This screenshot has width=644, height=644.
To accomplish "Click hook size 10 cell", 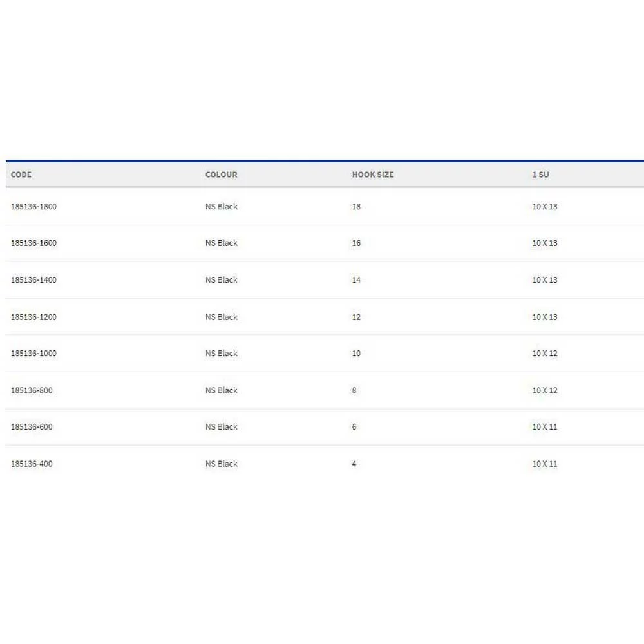I will pyautogui.click(x=356, y=354).
